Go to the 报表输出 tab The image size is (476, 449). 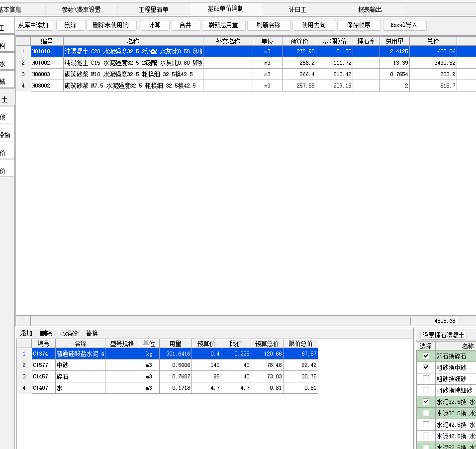click(370, 9)
